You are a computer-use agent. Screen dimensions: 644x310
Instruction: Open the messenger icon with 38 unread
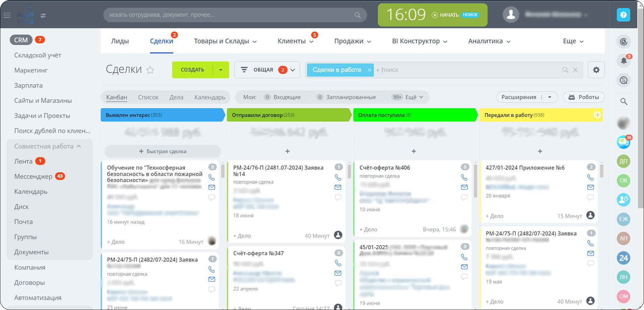point(623,142)
